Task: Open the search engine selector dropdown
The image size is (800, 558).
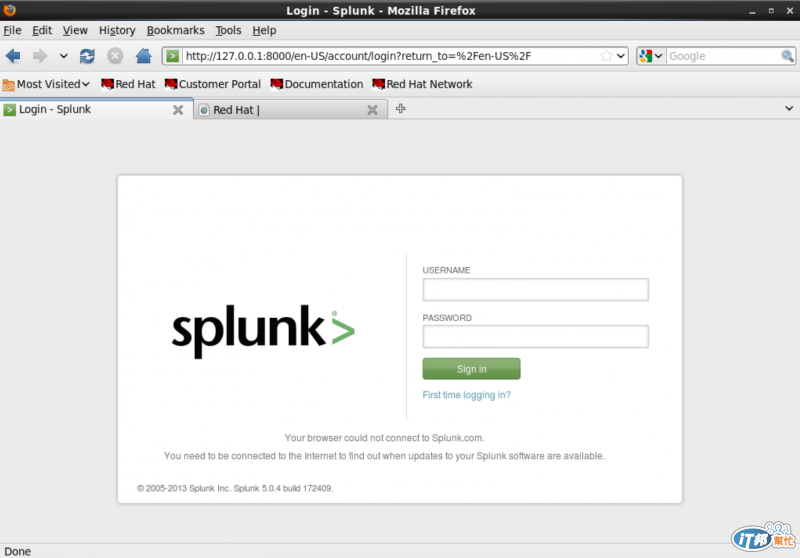Action: click(x=651, y=56)
